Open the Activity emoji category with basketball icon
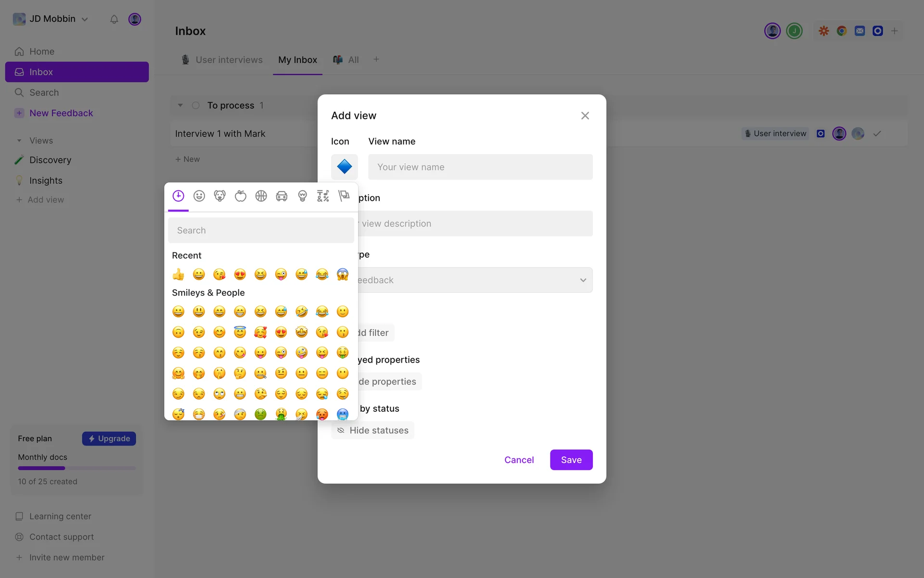 261,196
